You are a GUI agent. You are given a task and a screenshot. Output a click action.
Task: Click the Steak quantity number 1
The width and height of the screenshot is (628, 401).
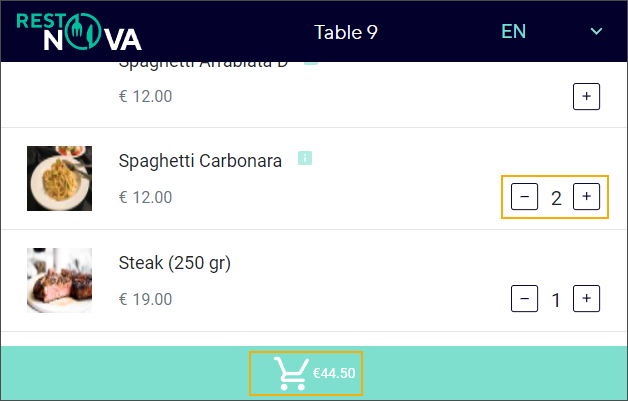click(556, 299)
